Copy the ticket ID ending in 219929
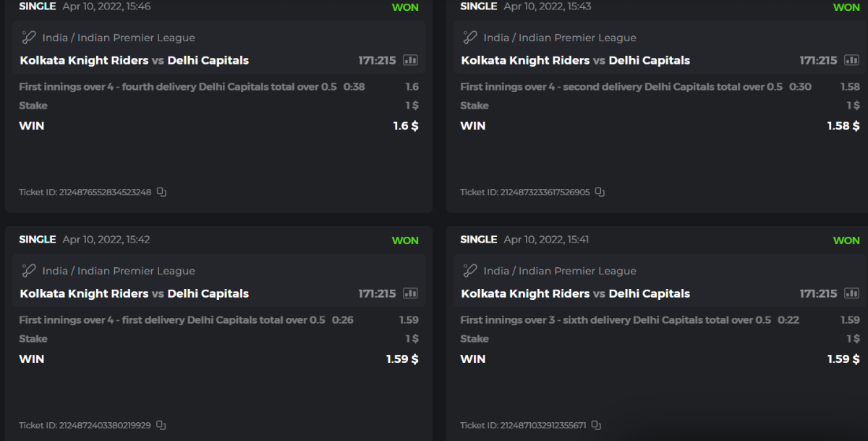 [x=161, y=425]
